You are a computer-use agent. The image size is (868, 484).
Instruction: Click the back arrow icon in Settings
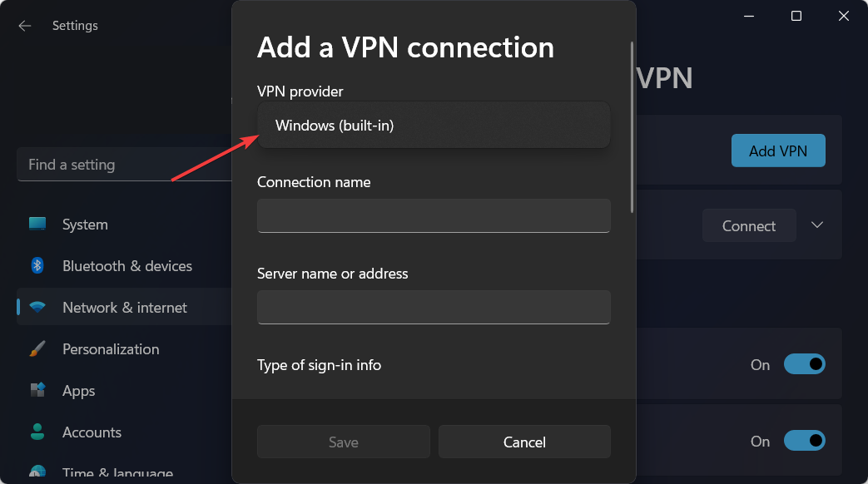pyautogui.click(x=25, y=26)
